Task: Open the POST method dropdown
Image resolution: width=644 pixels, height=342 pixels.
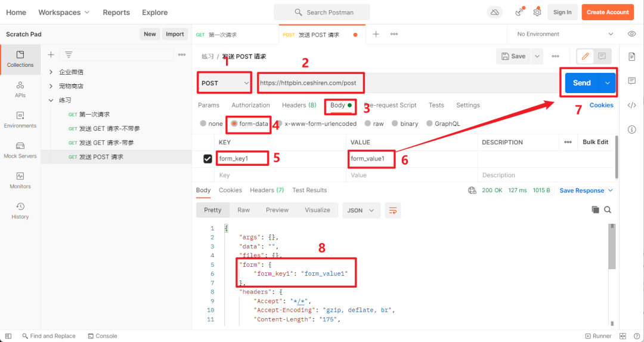Action: pyautogui.click(x=225, y=83)
